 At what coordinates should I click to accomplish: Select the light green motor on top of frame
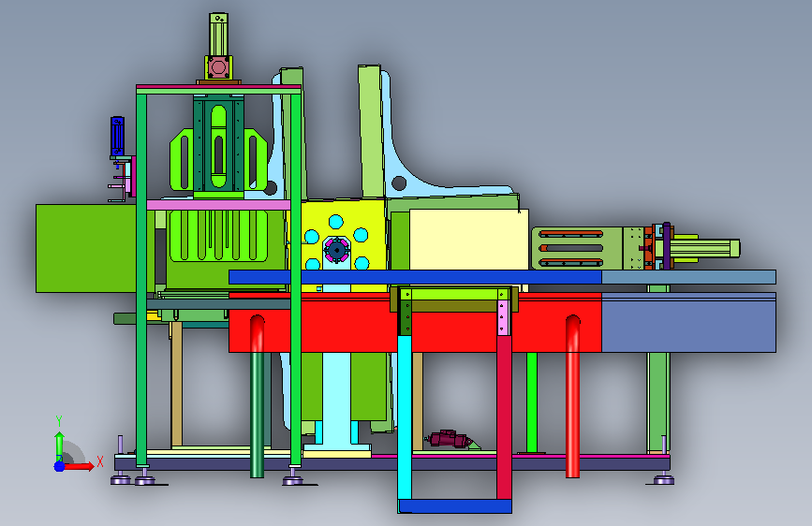pyautogui.click(x=218, y=35)
